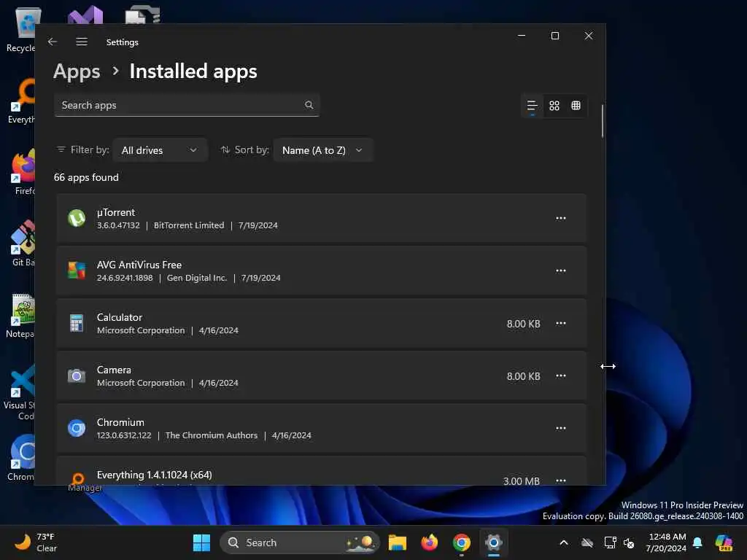Viewport: 747px width, 560px height.
Task: Show hidden system tray icons
Action: (564, 542)
